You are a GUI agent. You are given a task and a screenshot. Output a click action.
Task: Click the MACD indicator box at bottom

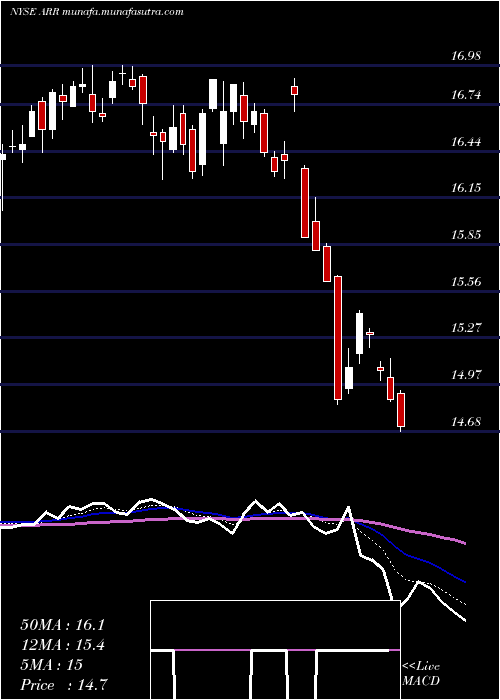pos(275,650)
